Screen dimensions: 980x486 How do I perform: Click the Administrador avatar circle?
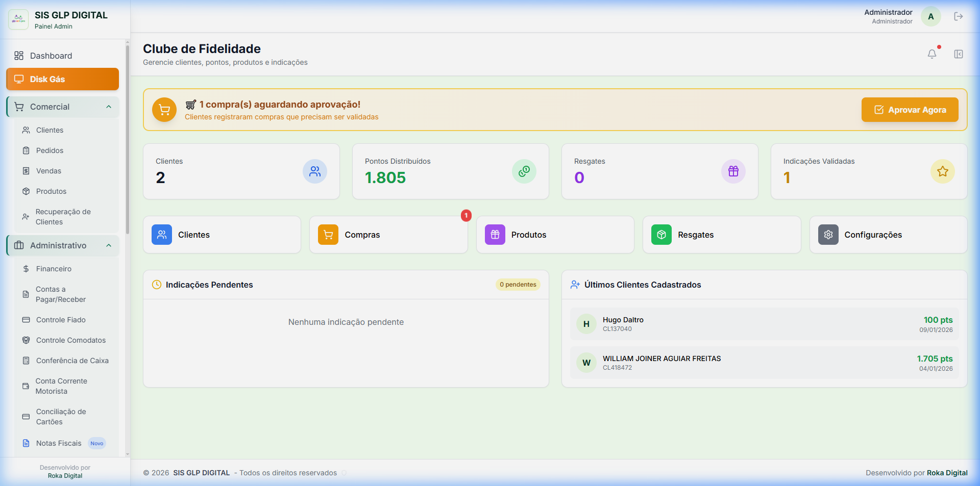coord(930,16)
